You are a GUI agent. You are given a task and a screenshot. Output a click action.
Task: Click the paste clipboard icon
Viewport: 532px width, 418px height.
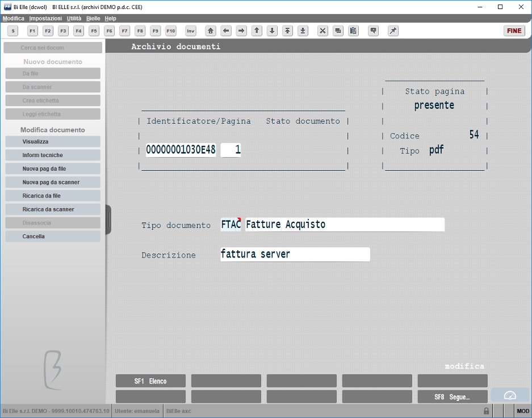(353, 31)
